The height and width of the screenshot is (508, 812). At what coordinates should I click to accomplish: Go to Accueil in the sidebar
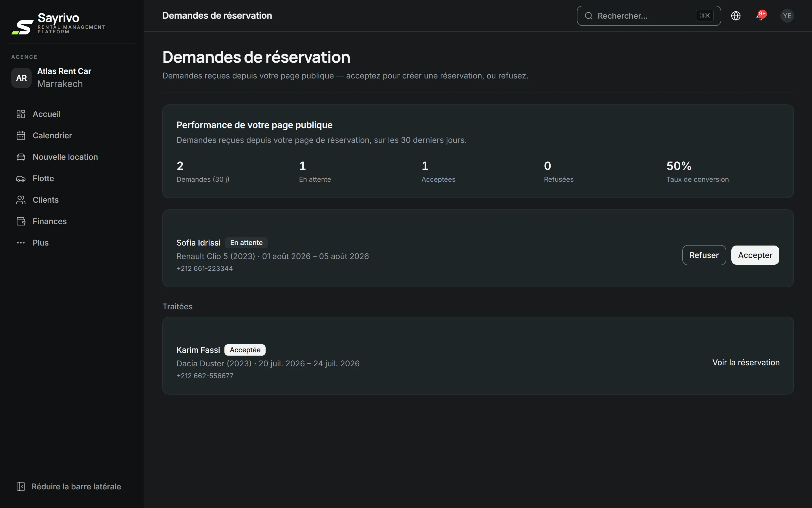[x=72, y=114]
